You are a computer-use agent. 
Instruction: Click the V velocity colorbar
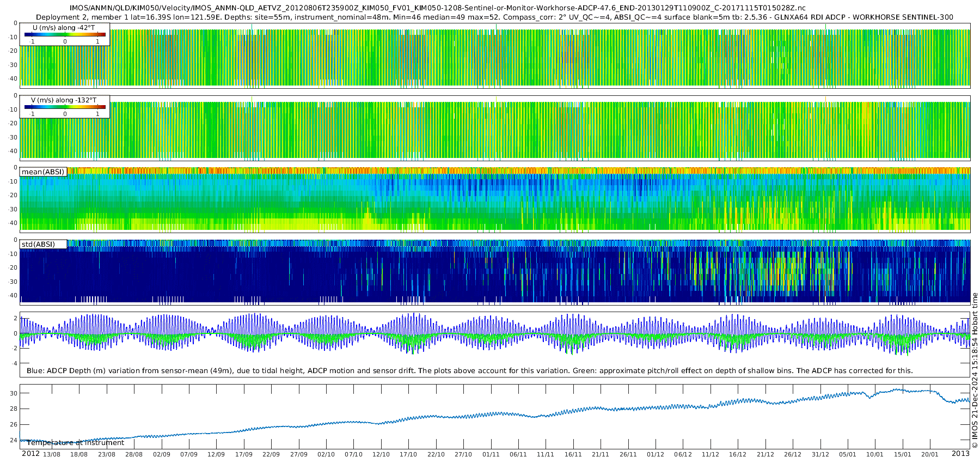coord(65,107)
